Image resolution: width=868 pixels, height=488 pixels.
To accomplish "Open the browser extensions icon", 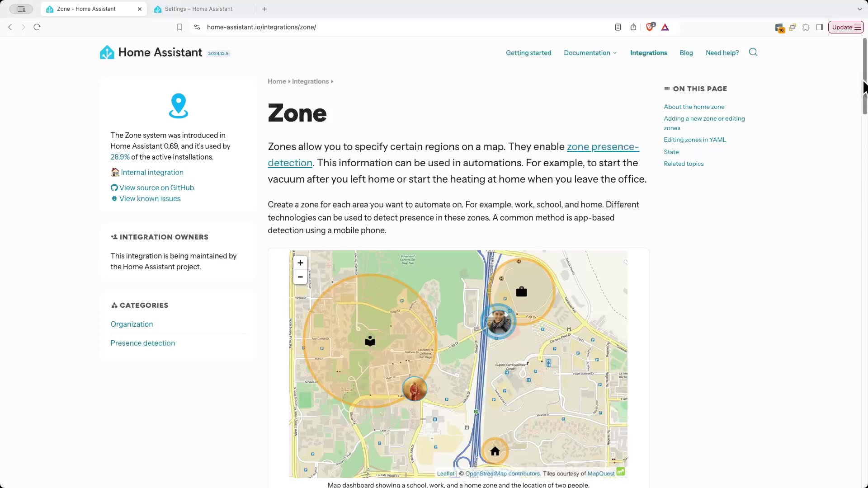I will [806, 27].
